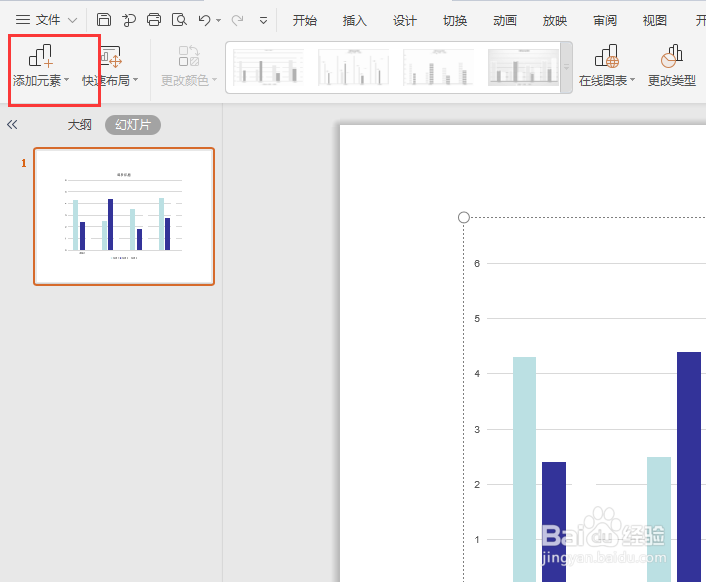706x582 pixels.
Task: Switch to the 大纲 outline view
Action: pyautogui.click(x=80, y=125)
